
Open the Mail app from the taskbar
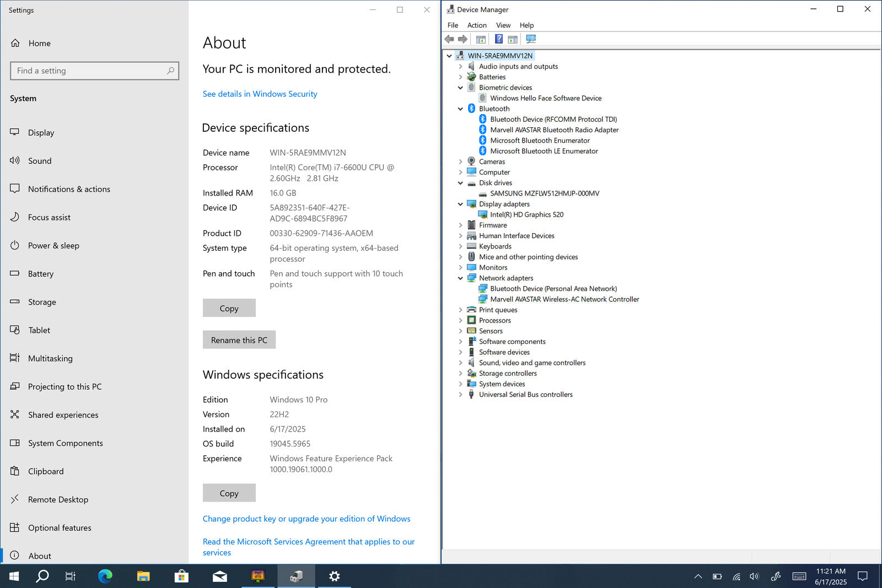pyautogui.click(x=219, y=576)
